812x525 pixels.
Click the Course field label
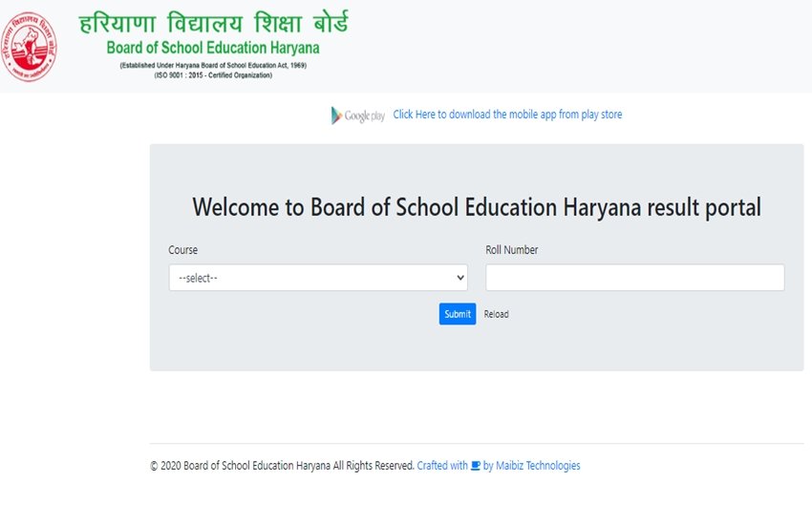[x=183, y=250]
